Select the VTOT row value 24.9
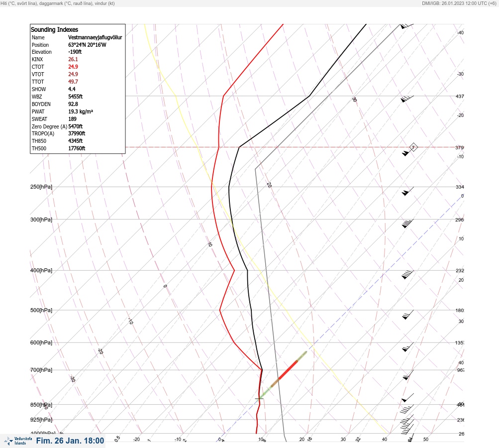Screen dimensions: 499x448 73,74
